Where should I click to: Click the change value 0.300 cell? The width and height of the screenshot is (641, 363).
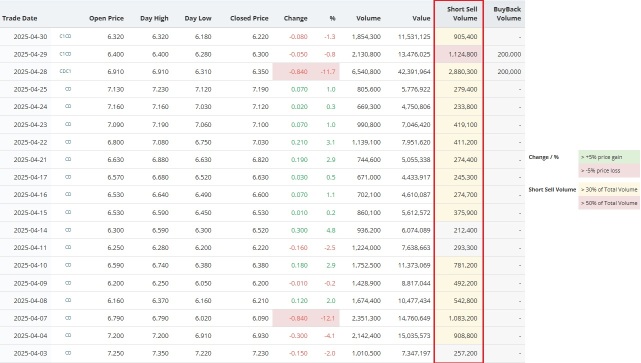pyautogui.click(x=299, y=230)
